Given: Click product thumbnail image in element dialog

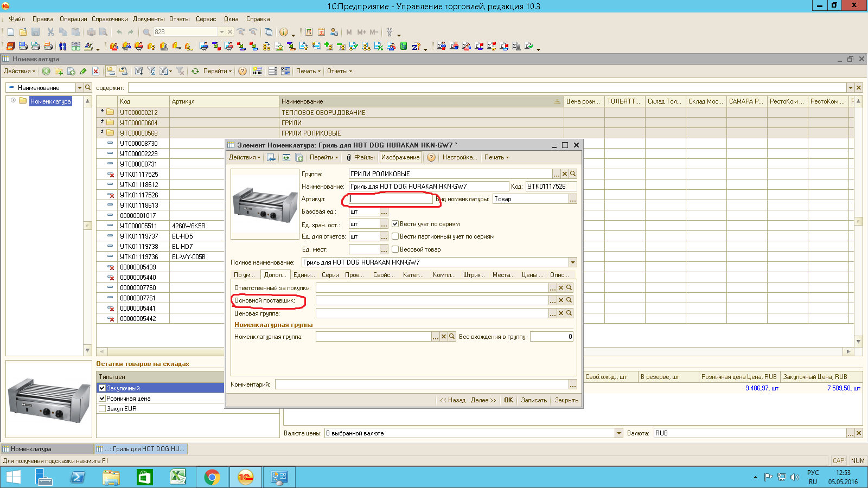Looking at the screenshot, I should (265, 204).
